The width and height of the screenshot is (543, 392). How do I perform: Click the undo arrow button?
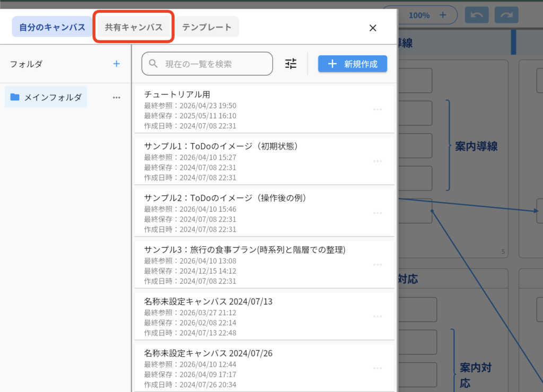coord(476,15)
